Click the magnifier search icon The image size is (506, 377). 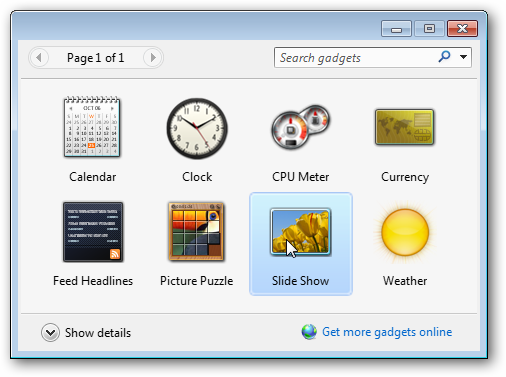click(x=444, y=57)
